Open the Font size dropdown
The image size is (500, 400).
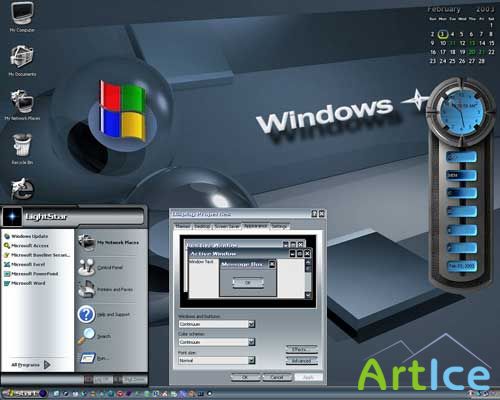[x=217, y=360]
